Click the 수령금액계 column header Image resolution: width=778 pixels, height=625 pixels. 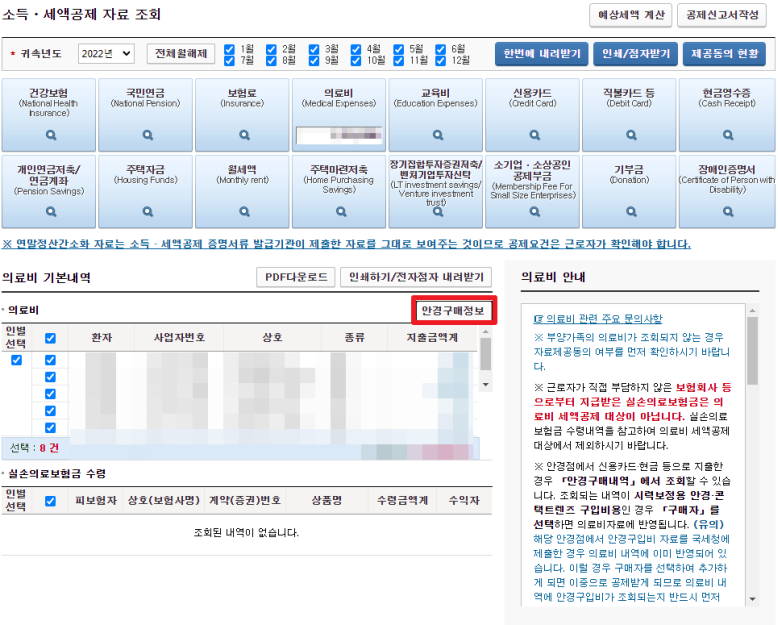[x=402, y=500]
